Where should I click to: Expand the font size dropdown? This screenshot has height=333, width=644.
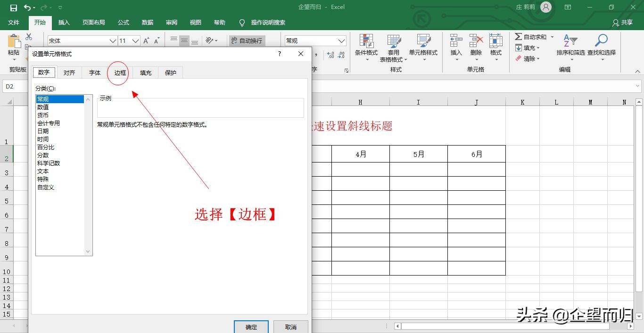point(136,41)
